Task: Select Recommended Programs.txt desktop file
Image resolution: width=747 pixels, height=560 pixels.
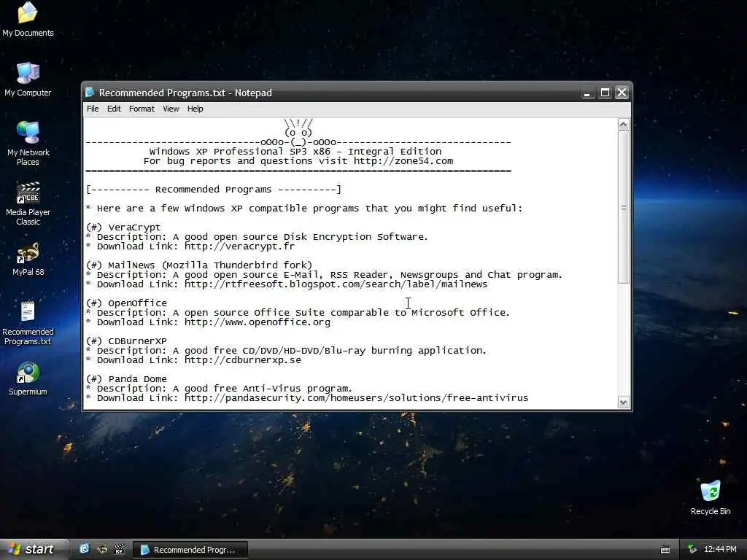Action: 28,323
